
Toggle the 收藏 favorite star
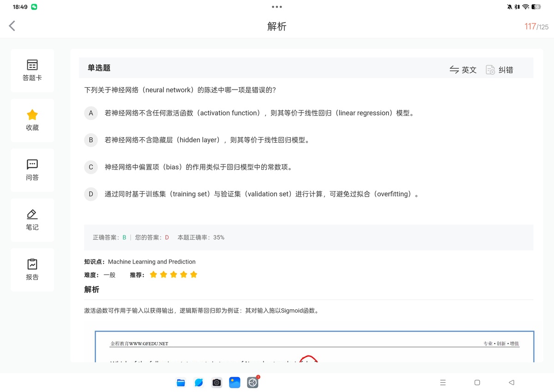coord(32,120)
